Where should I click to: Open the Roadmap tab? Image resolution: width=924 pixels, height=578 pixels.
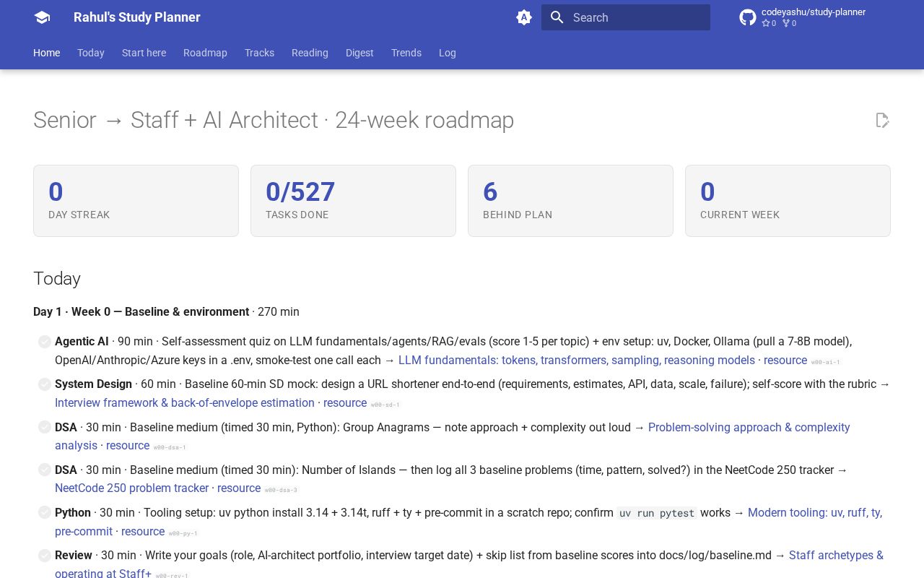(205, 53)
